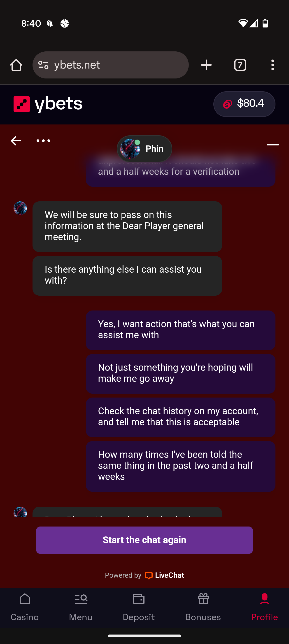Viewport: 289px width, 644px height.
Task: Open the chat options three-dot menu
Action: tap(43, 141)
